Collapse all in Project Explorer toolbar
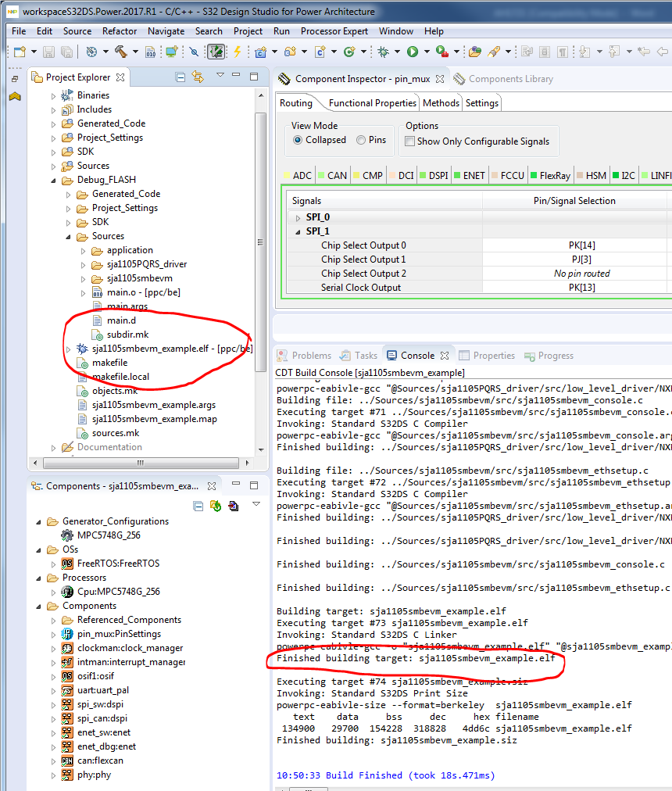Viewport: 672px width, 791px height. coord(181,77)
